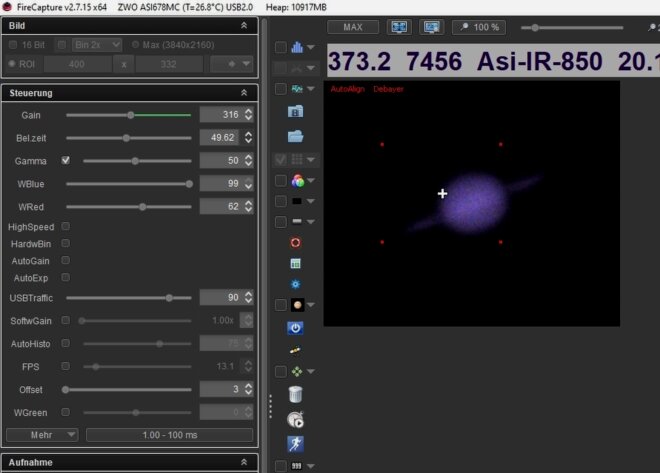Click the running man icon

click(296, 444)
